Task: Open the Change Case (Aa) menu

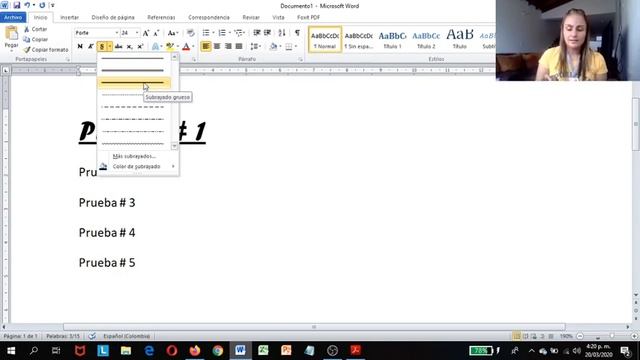Action: (x=173, y=33)
